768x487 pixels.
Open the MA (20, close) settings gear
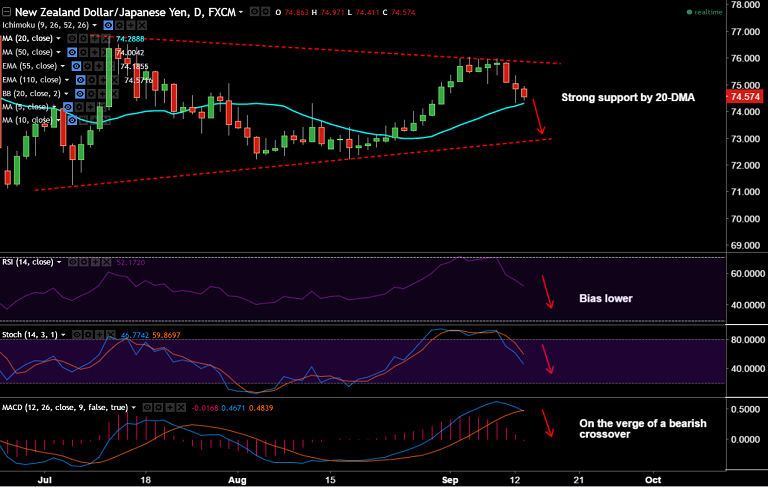coord(83,39)
